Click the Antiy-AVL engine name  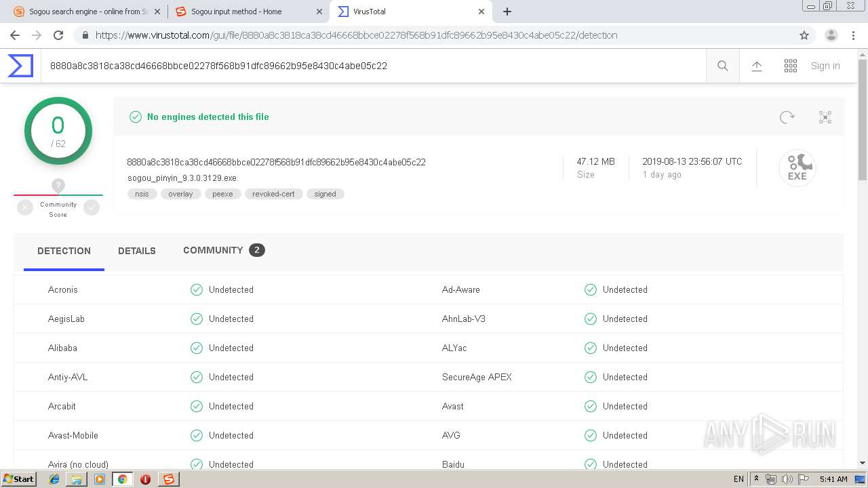coord(68,377)
